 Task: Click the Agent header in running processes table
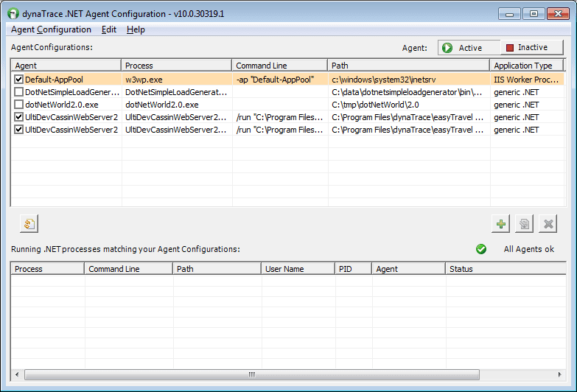pyautogui.click(x=408, y=269)
